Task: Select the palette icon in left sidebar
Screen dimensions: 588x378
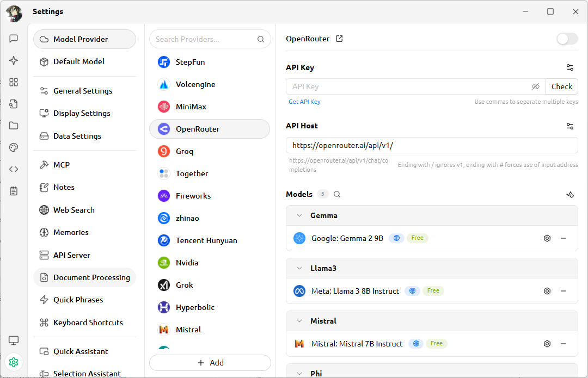Action: [14, 147]
